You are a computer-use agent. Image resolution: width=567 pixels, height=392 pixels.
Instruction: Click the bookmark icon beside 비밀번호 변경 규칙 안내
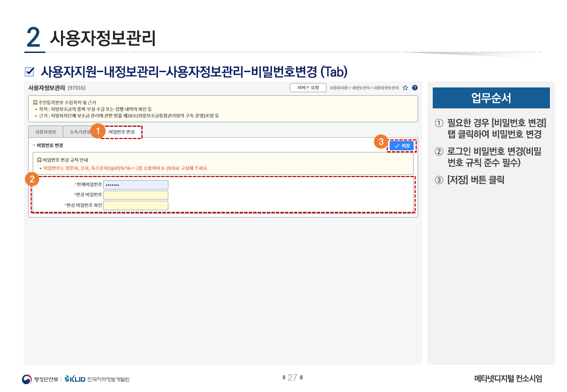tap(39, 160)
